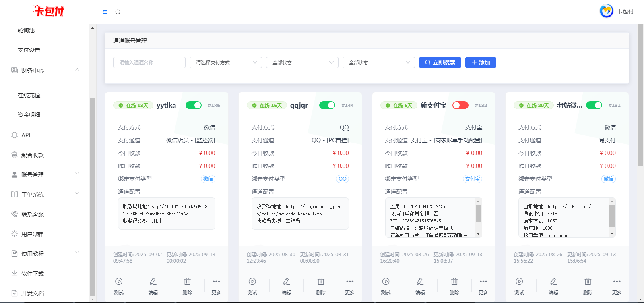The image size is (644, 303).
Task: Disable the yytika channel toggle switch
Action: [x=194, y=105]
